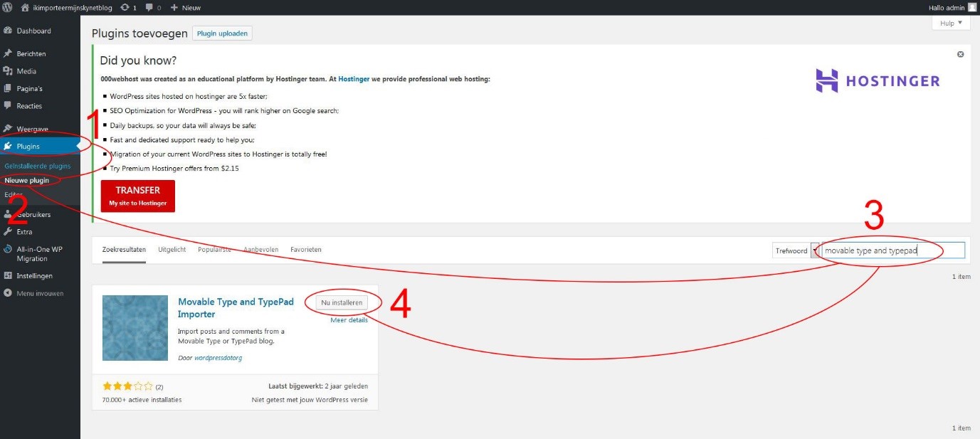
Task: Switch to the Aanbevolen tab
Action: (260, 250)
